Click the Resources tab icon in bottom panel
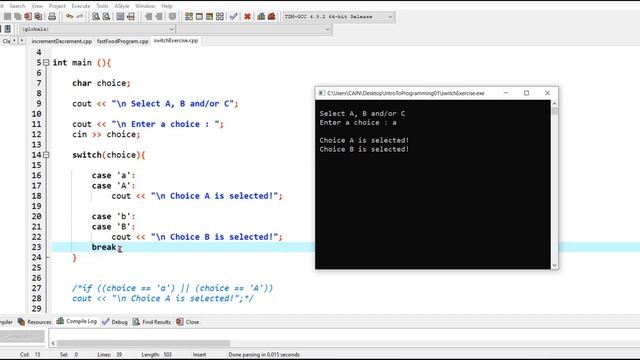640x360 pixels. (21, 322)
